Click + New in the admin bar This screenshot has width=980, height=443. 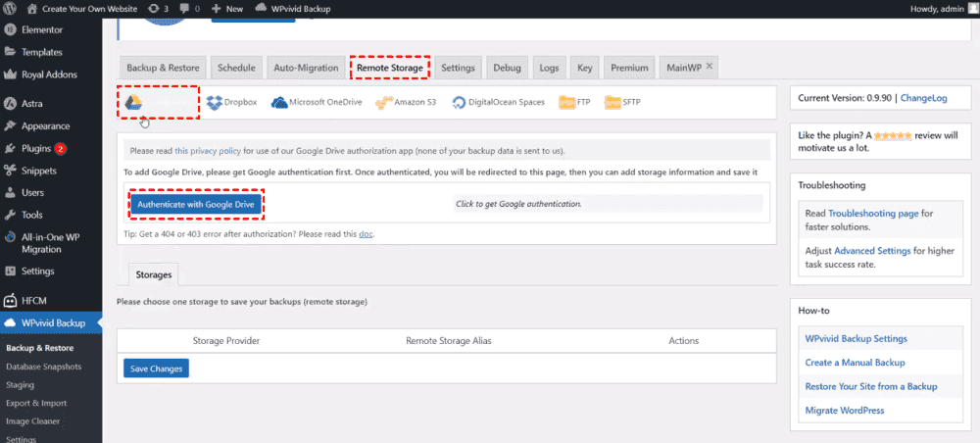point(227,9)
